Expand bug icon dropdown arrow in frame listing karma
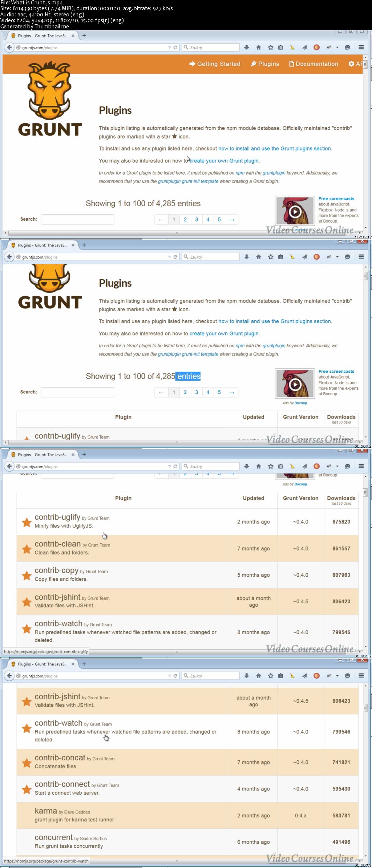372x868 pixels. tap(337, 676)
